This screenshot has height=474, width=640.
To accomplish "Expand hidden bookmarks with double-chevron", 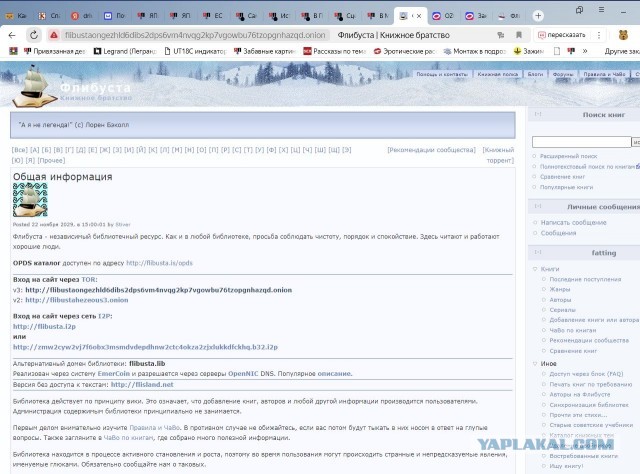I will pos(585,51).
